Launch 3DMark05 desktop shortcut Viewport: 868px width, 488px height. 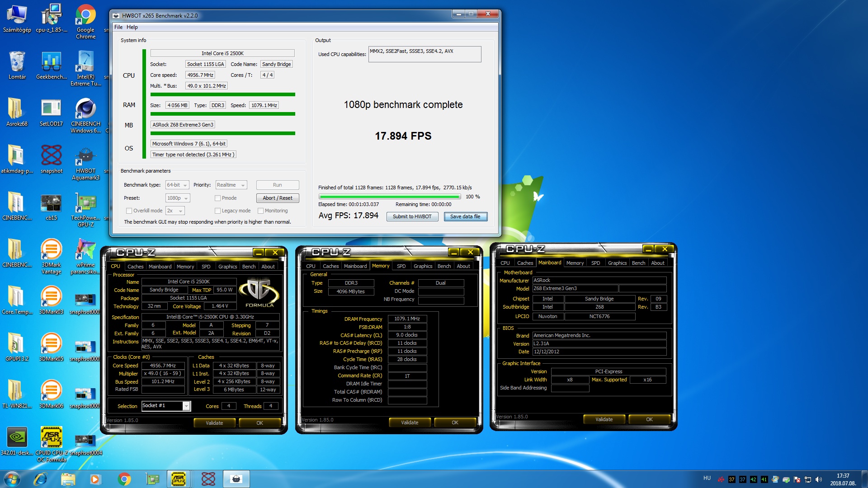[51, 347]
